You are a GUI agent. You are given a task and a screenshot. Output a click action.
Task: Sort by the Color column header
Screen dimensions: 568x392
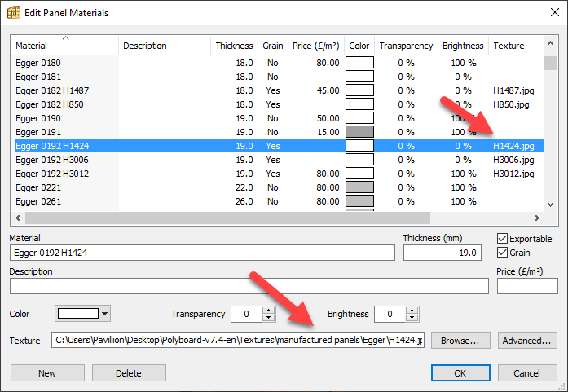click(x=359, y=46)
